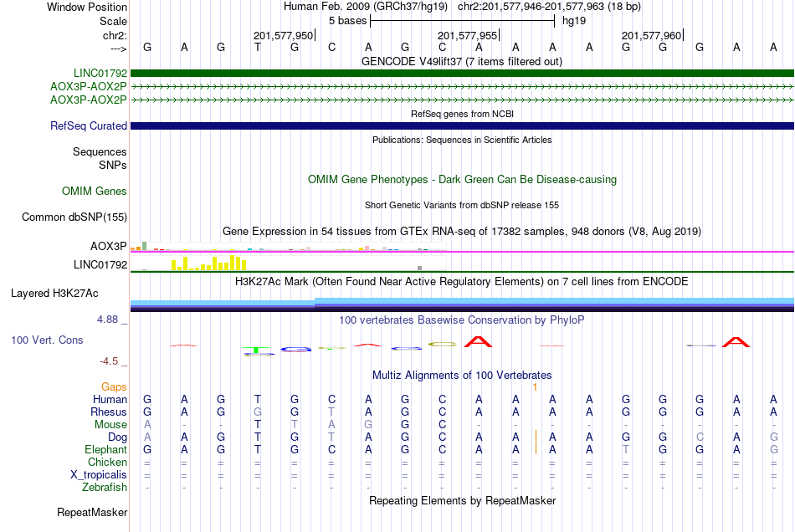795x532 pixels.
Task: Click the Chicken species label
Action: [107, 462]
